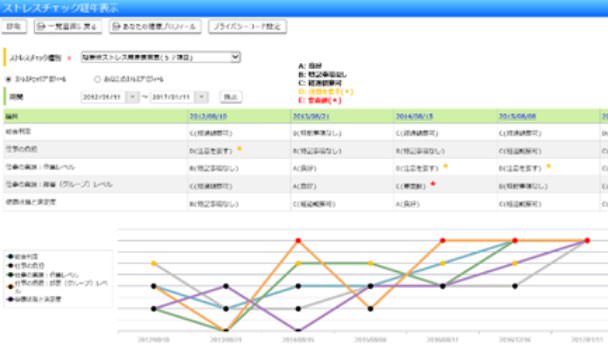Select the first radar-chart level radio button
Image resolution: width=608 pixels, height=362 pixels.
[8, 79]
